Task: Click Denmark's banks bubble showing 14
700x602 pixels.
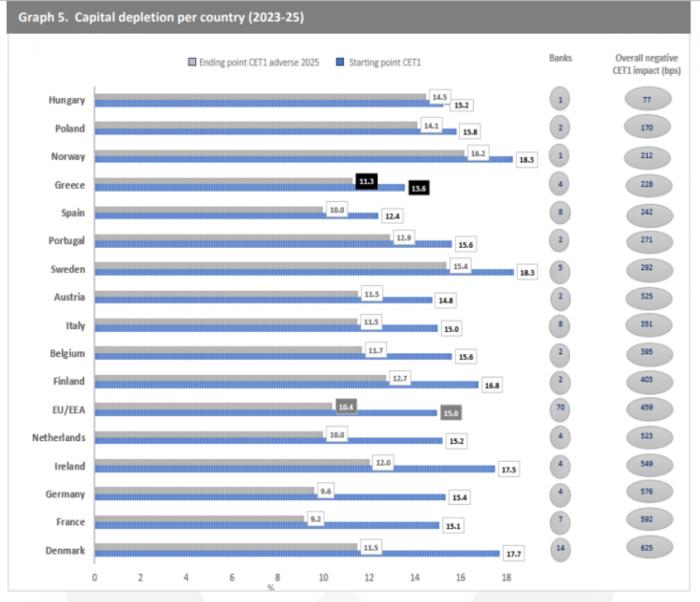Action: pos(561,548)
